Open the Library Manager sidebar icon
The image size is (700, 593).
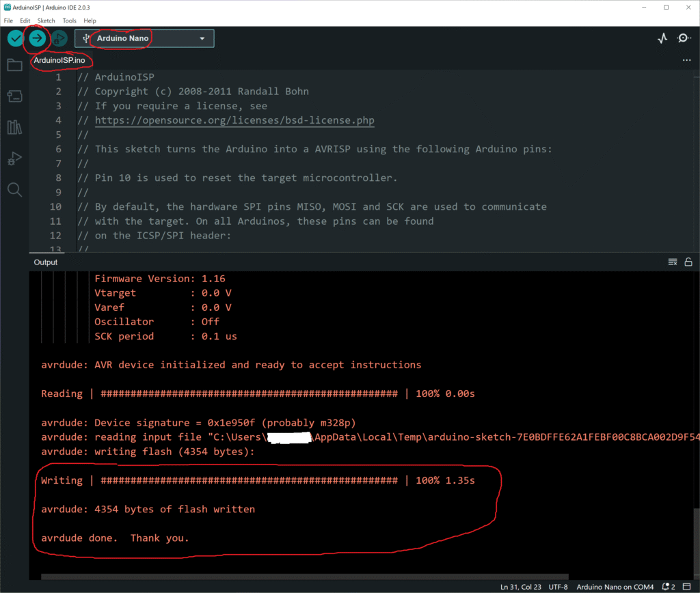click(x=14, y=127)
